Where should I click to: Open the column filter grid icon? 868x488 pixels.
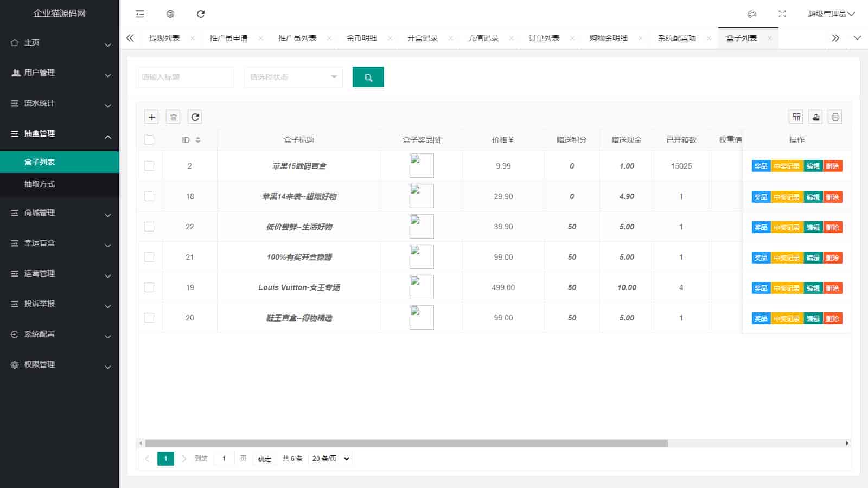tap(796, 117)
